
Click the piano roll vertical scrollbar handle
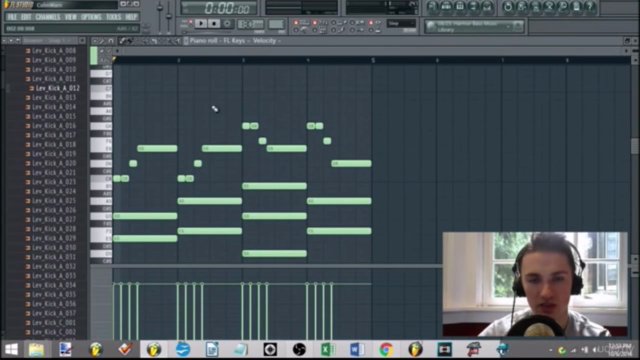[x=635, y=146]
